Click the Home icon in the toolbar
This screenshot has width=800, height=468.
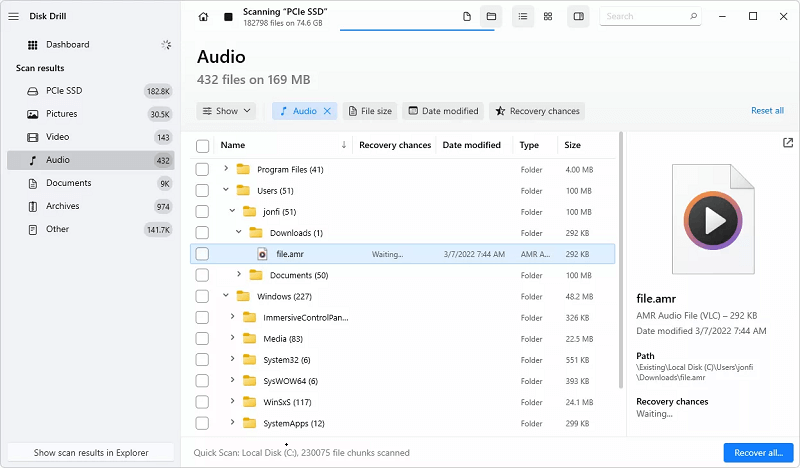pyautogui.click(x=204, y=16)
